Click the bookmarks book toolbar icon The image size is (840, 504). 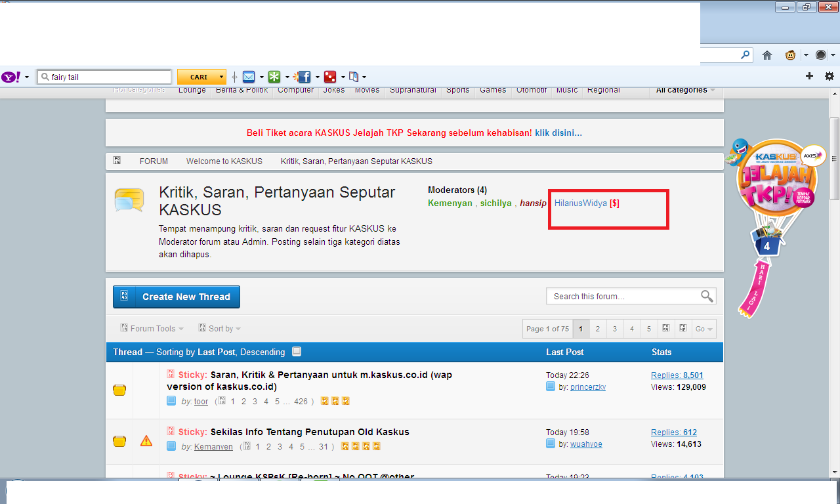354,77
